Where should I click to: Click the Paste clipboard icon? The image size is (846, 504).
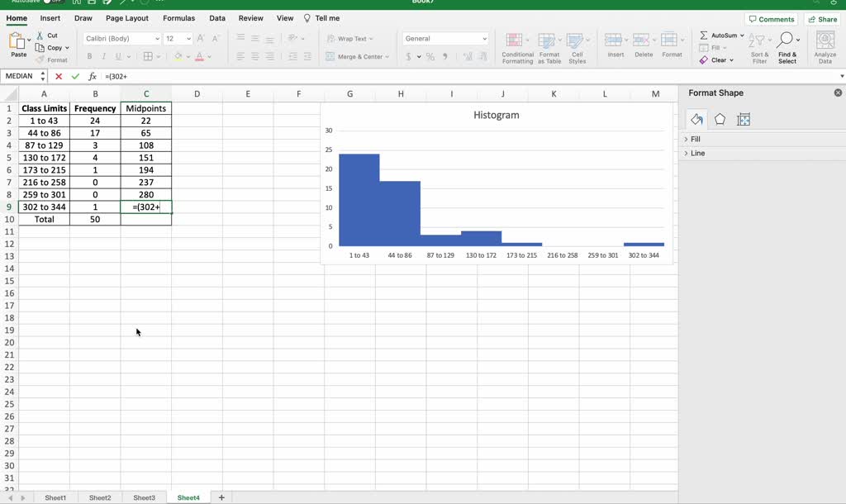tap(17, 41)
